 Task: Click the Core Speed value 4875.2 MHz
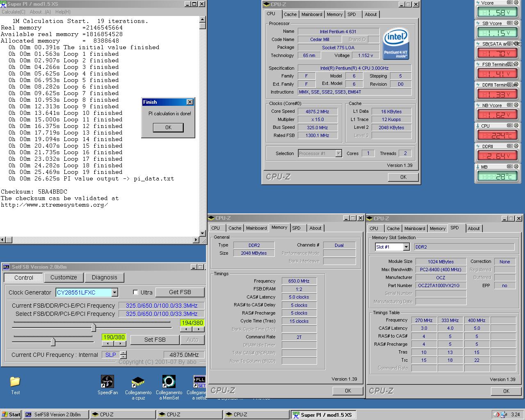coord(317,112)
